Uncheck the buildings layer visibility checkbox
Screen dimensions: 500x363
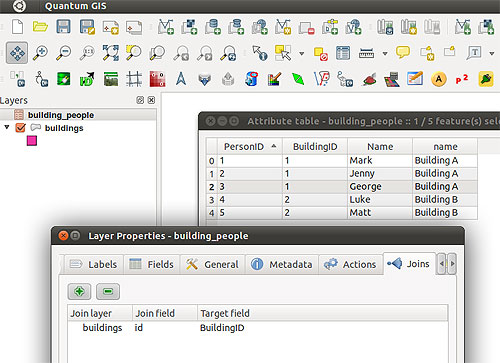point(20,128)
